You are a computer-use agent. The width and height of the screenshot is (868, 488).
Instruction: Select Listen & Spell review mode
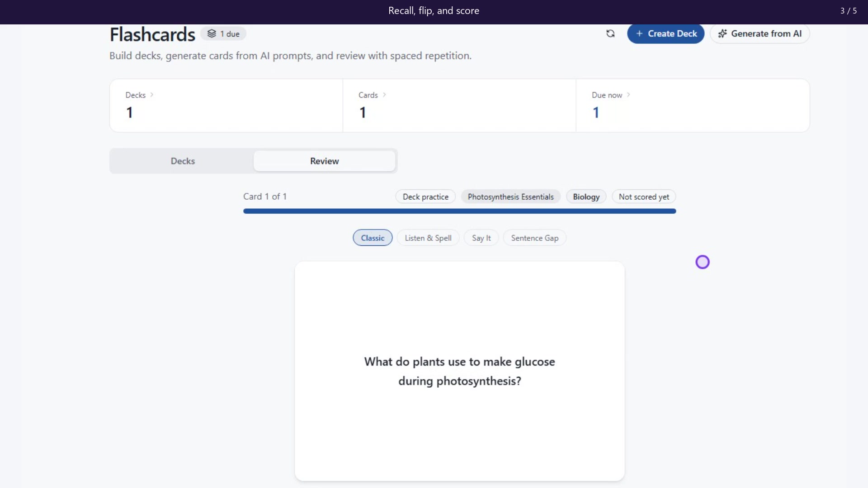[428, 238]
